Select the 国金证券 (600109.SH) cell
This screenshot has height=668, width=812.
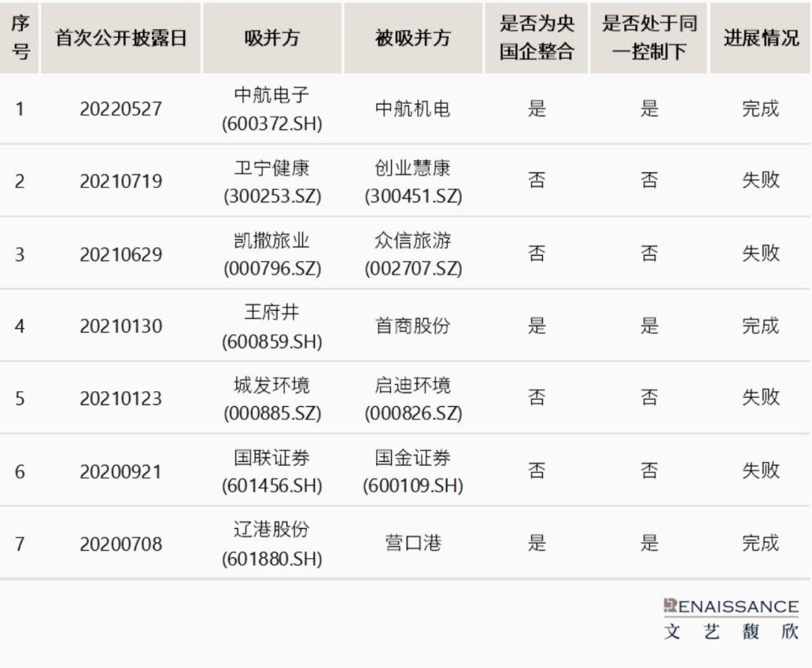413,471
